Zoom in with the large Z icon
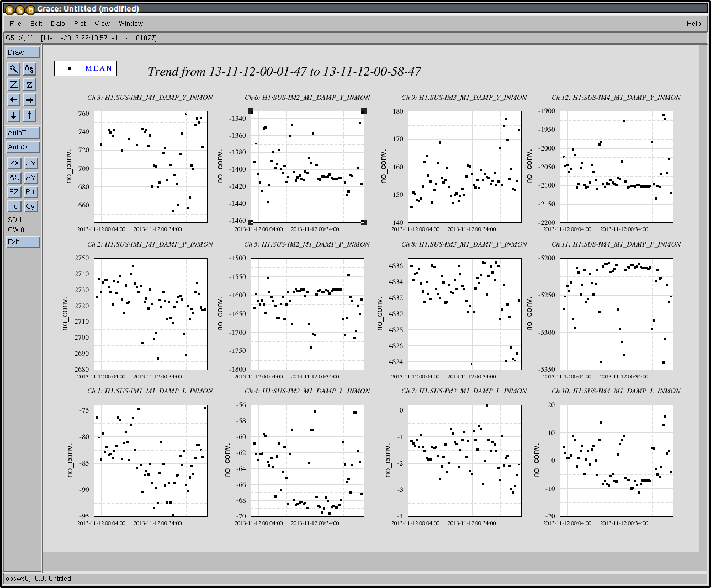The width and height of the screenshot is (711, 588). click(14, 84)
